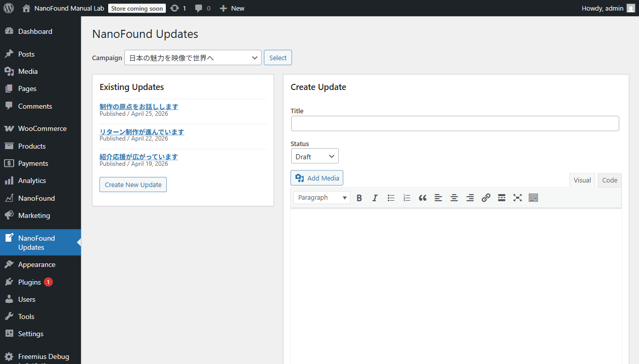The width and height of the screenshot is (639, 364).
Task: Focus the Title input field
Action: pyautogui.click(x=455, y=123)
